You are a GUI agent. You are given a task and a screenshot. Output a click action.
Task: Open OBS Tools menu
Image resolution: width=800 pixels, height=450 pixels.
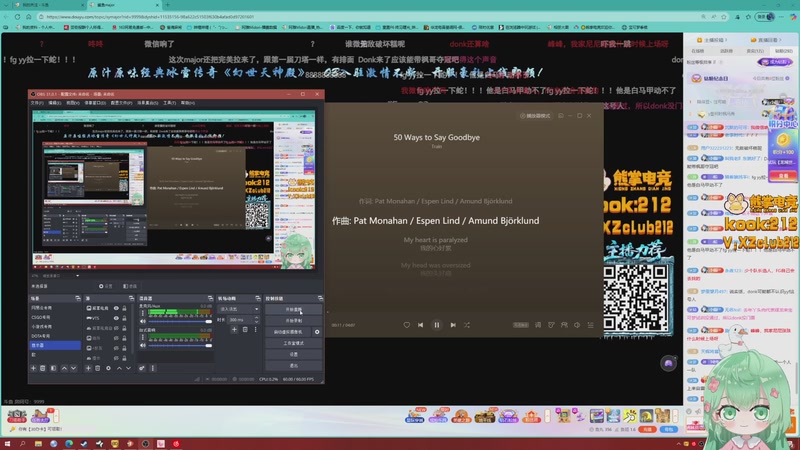(x=169, y=103)
